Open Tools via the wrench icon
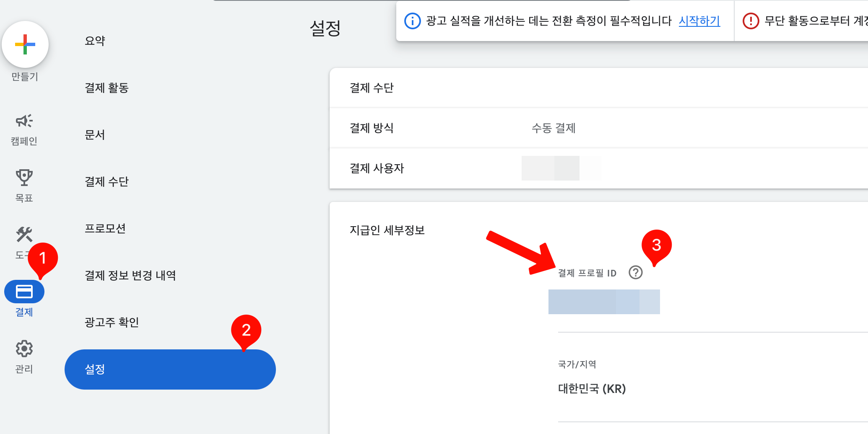Image resolution: width=868 pixels, height=434 pixels. click(x=24, y=235)
